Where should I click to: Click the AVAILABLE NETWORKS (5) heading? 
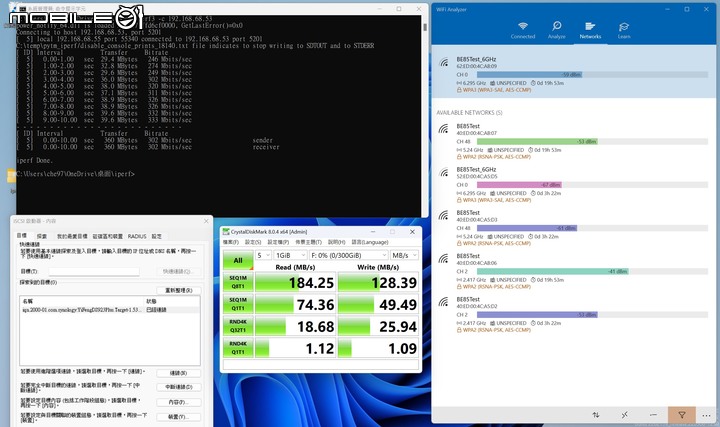pos(469,112)
